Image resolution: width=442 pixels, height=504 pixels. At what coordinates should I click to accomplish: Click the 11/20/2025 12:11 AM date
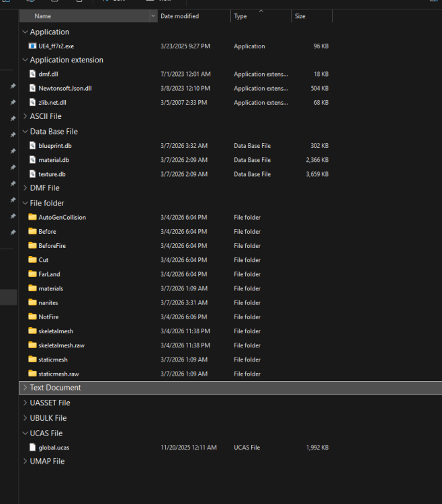pyautogui.click(x=189, y=447)
